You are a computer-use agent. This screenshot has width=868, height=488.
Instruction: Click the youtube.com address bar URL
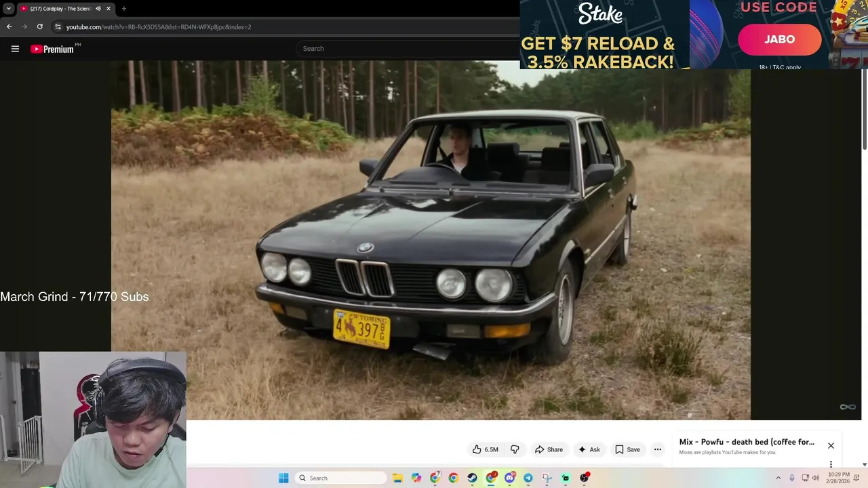click(159, 27)
